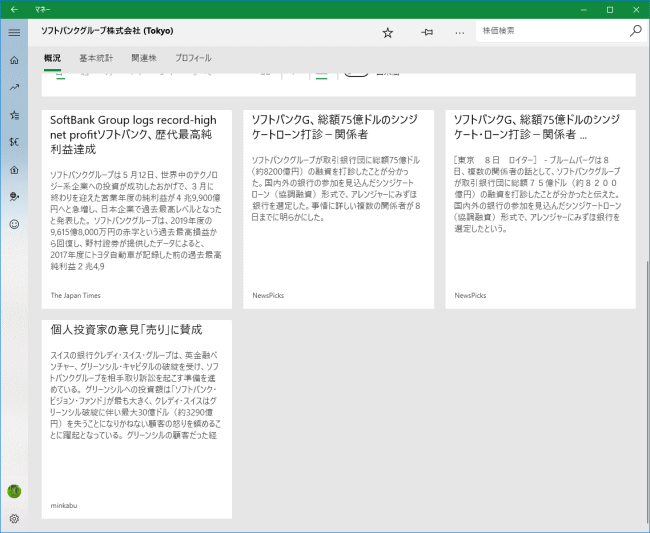The image size is (650, 533).
Task: Click the ソフトバンクグループ株式会社 (Tokyo) title
Action: coord(107,31)
